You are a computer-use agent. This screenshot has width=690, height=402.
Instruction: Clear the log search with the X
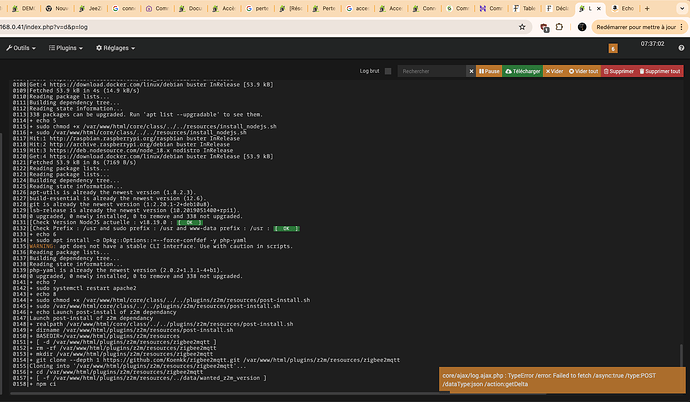(x=471, y=71)
